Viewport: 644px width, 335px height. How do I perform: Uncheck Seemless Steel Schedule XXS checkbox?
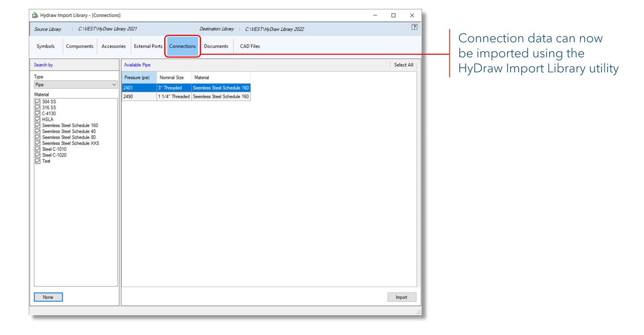point(38,143)
